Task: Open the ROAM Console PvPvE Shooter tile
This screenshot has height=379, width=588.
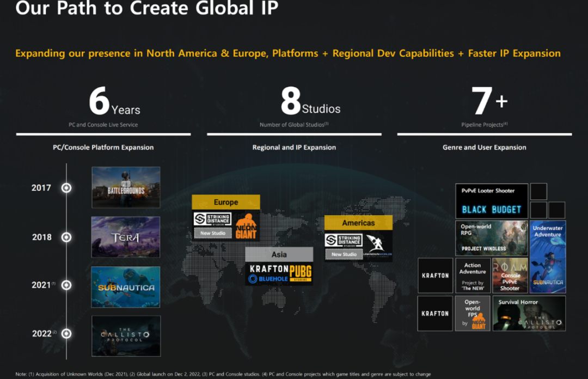Action: coord(510,276)
